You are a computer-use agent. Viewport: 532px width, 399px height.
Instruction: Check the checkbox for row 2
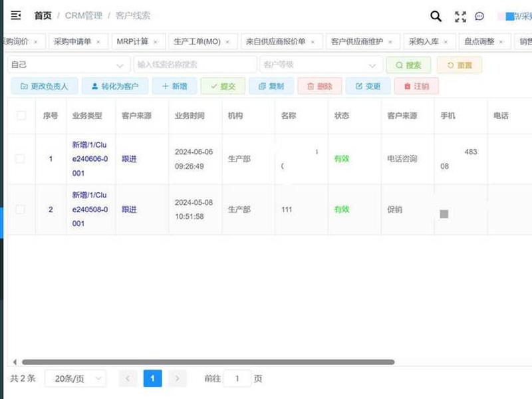tap(21, 209)
